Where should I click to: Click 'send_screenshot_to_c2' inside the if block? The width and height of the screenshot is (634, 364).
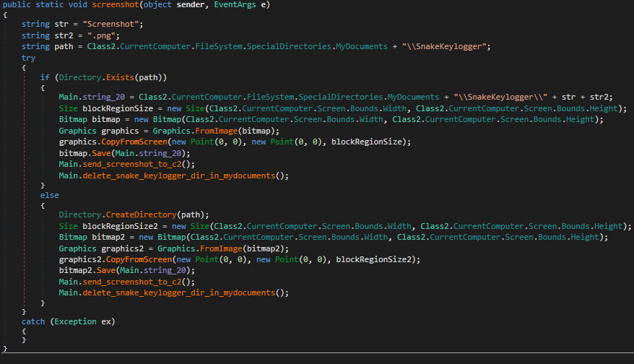tap(132, 164)
